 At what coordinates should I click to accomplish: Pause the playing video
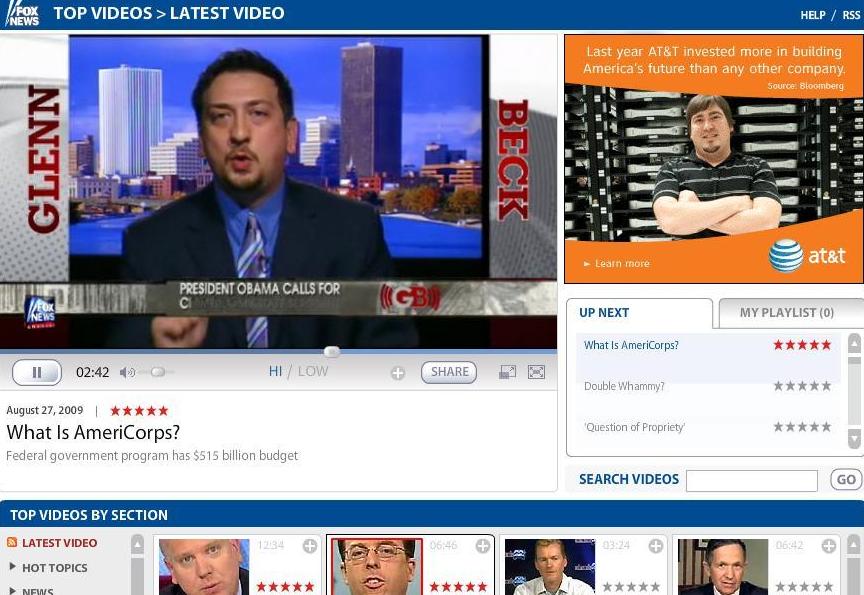37,372
